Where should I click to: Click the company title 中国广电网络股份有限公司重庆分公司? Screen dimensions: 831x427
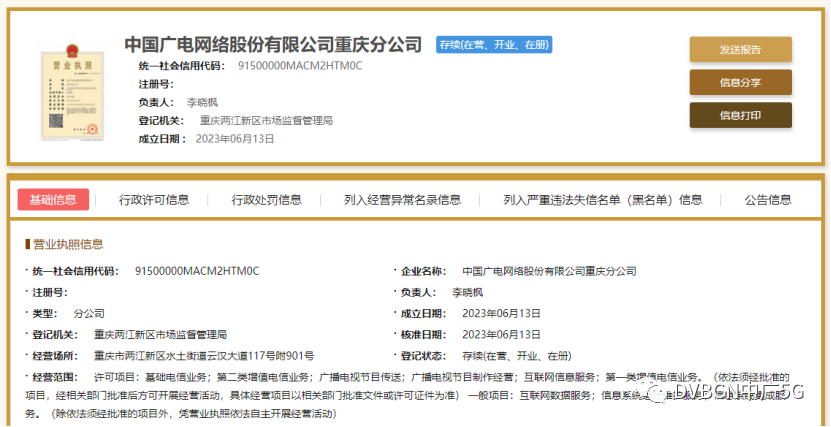273,45
